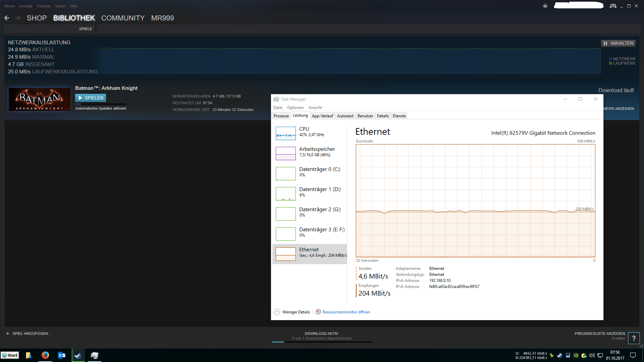Click the clock with checkmark tray icon

tap(584, 355)
